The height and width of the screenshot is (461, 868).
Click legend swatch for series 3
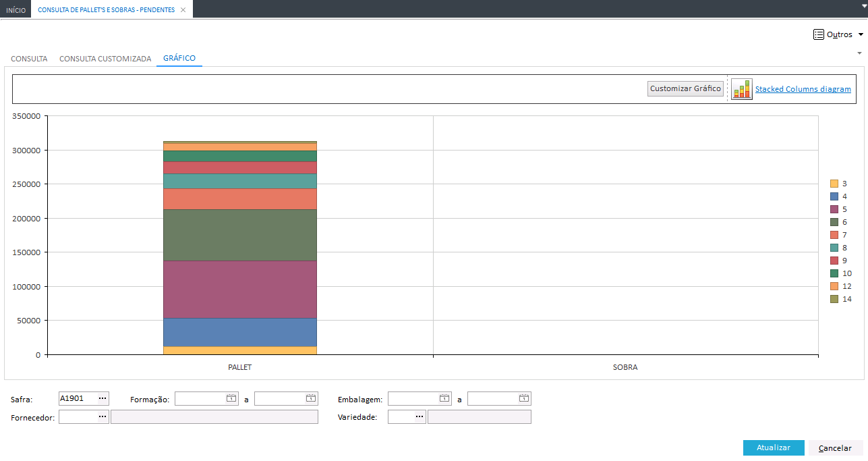(834, 184)
